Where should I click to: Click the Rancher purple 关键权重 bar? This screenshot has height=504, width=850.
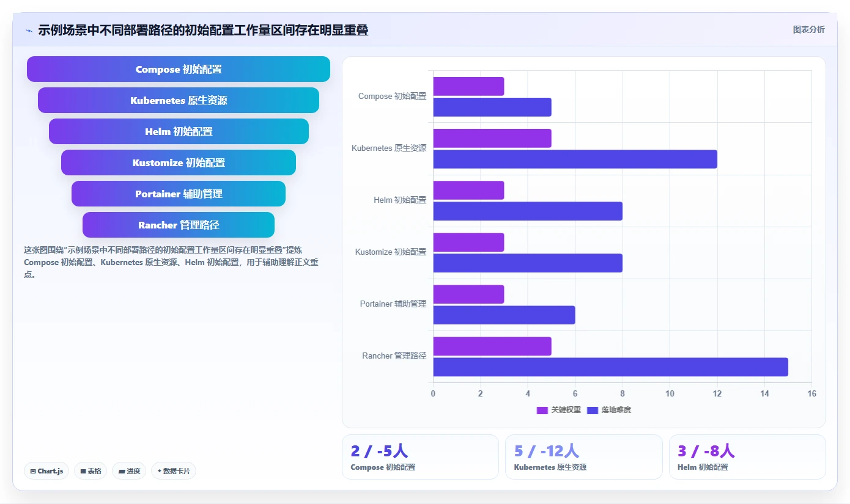pyautogui.click(x=492, y=346)
